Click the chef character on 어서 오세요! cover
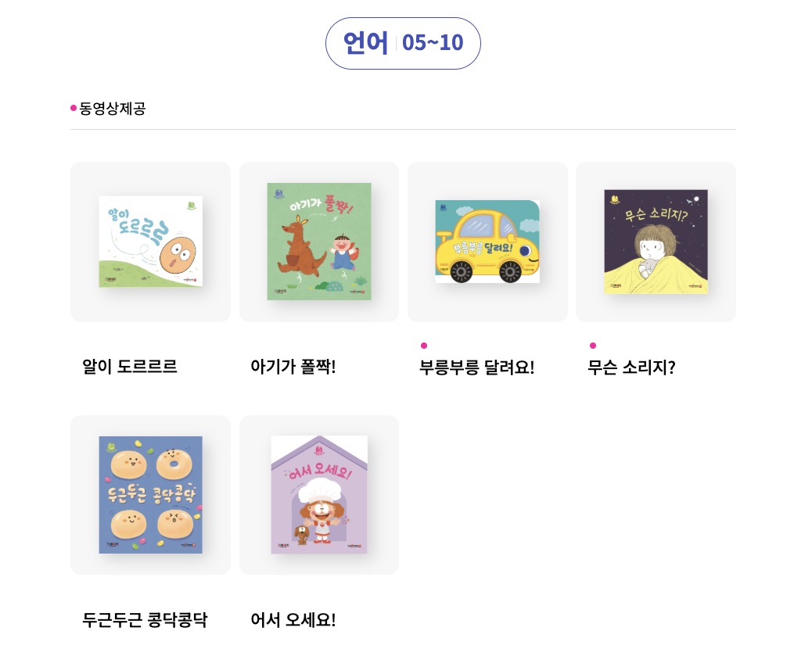 pos(319,507)
